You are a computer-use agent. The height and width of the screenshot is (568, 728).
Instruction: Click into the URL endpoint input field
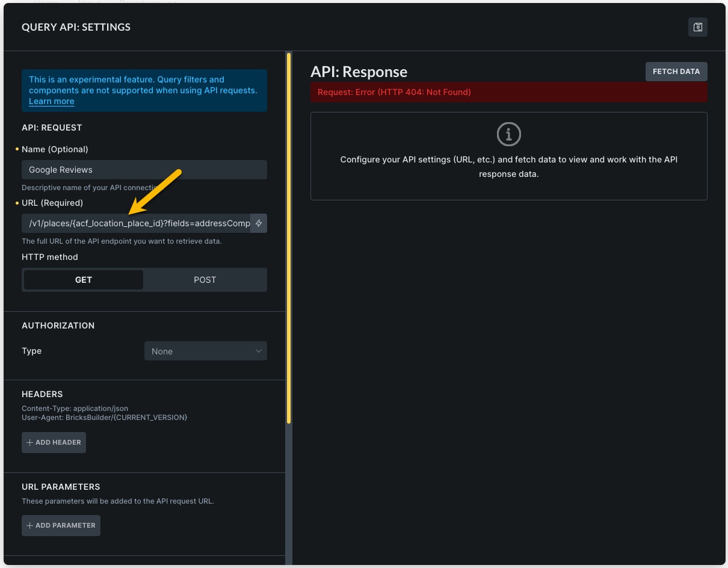(136, 223)
